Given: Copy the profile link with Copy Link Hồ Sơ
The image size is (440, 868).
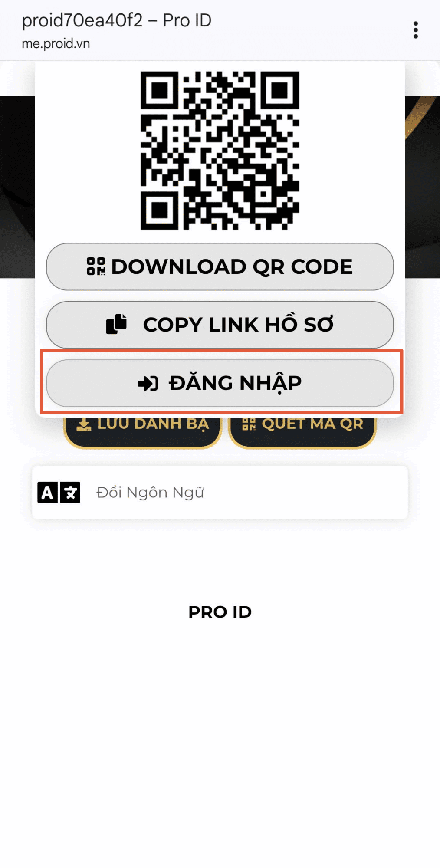Looking at the screenshot, I should point(220,325).
